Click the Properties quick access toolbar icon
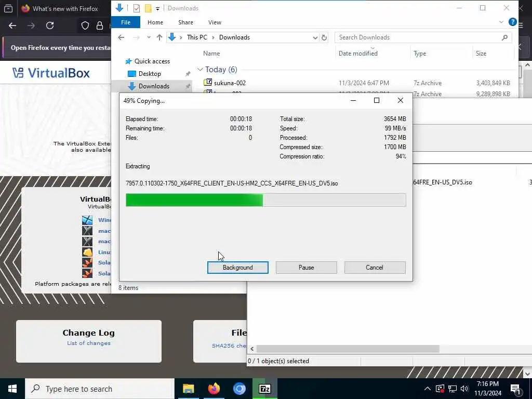This screenshot has height=399, width=532. [x=137, y=8]
